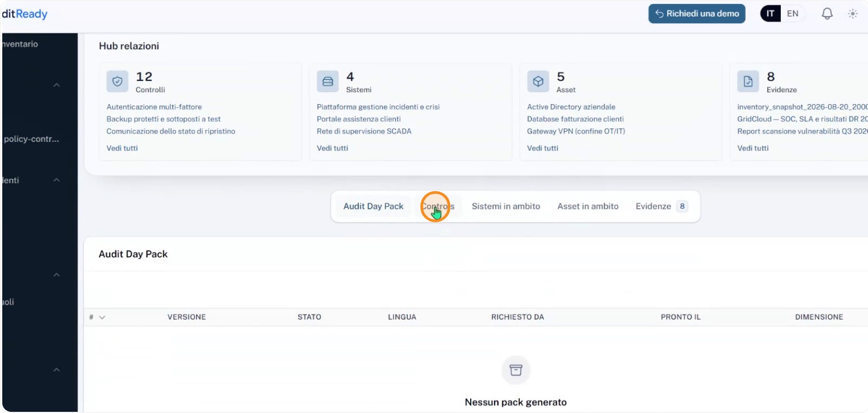
Task: Click Vedi tutti in the Controlli card
Action: [122, 148]
